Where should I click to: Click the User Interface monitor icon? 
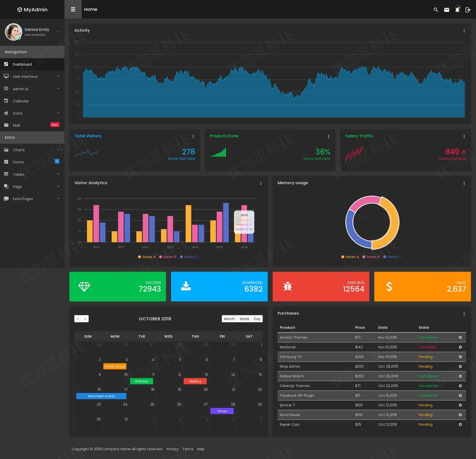point(6,76)
